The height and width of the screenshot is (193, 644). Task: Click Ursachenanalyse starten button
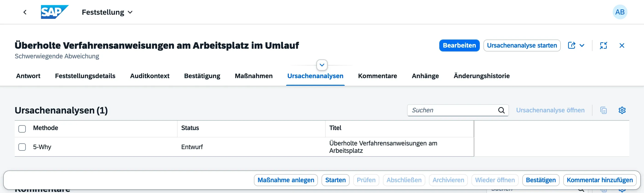pos(522,45)
